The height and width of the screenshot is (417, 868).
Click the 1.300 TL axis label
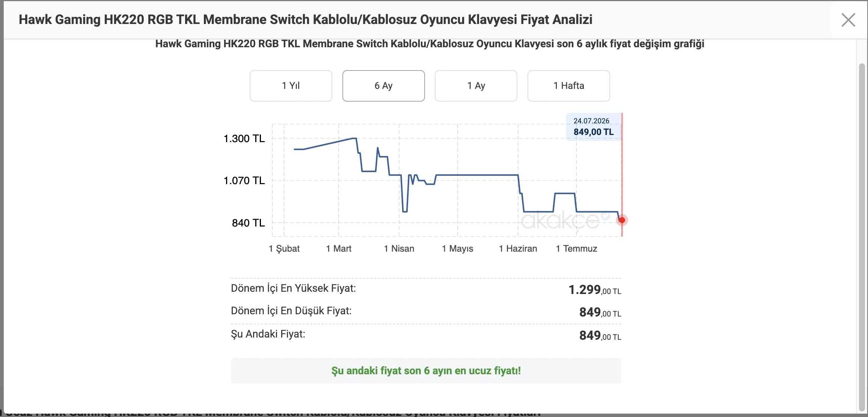(x=244, y=139)
